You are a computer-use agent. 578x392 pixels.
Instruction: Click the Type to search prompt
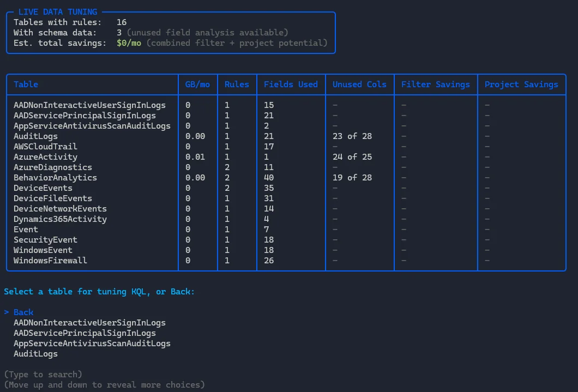click(43, 375)
